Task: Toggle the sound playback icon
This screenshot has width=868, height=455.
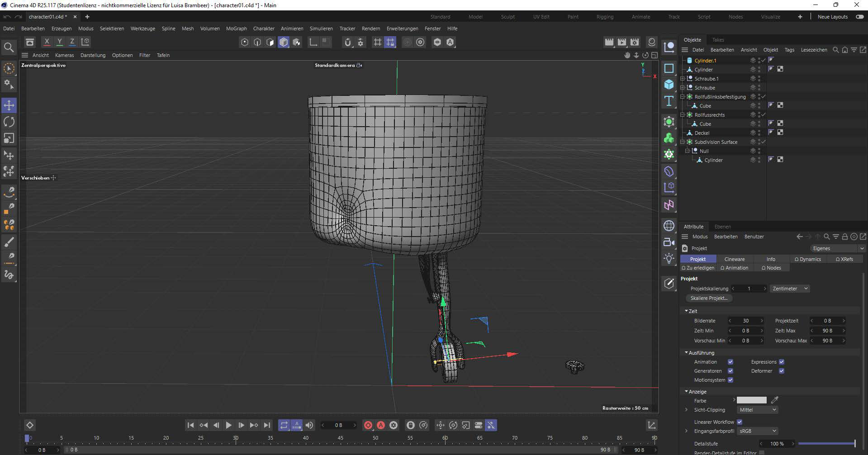Action: click(x=309, y=425)
